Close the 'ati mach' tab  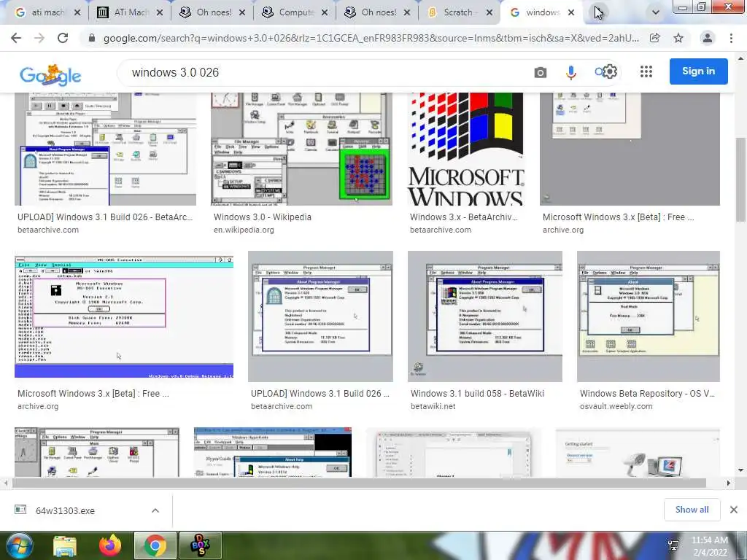[x=77, y=13]
